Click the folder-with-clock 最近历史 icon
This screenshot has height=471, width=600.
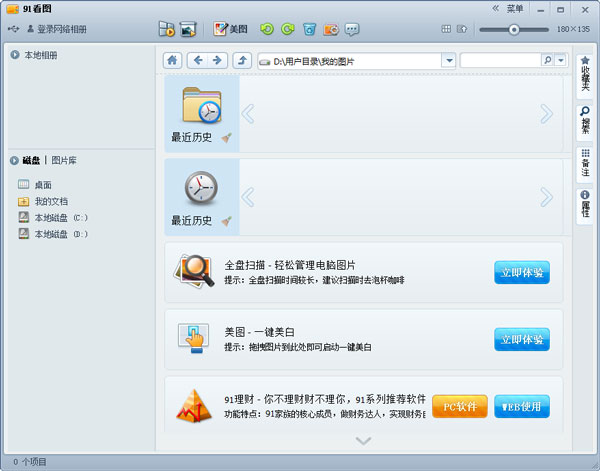tap(202, 105)
